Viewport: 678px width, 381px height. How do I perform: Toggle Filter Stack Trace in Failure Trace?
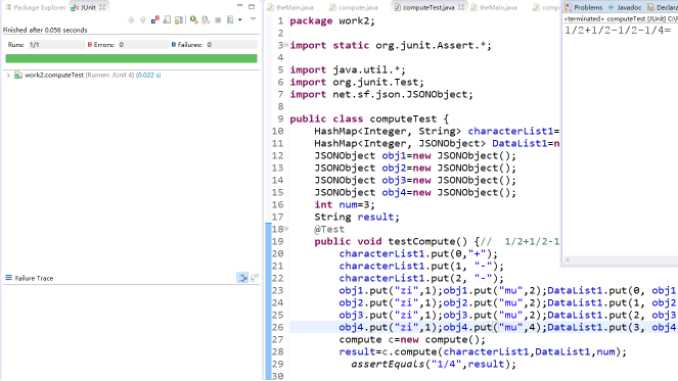(243, 278)
